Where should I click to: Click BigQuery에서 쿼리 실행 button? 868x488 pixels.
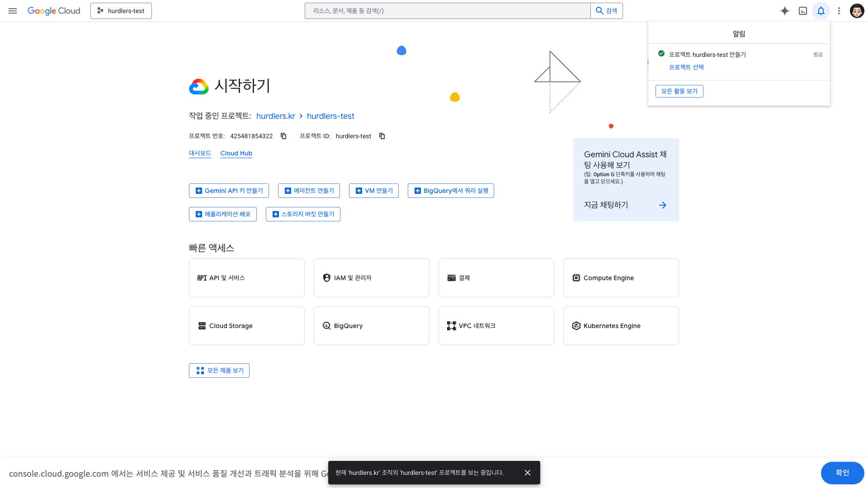(451, 191)
